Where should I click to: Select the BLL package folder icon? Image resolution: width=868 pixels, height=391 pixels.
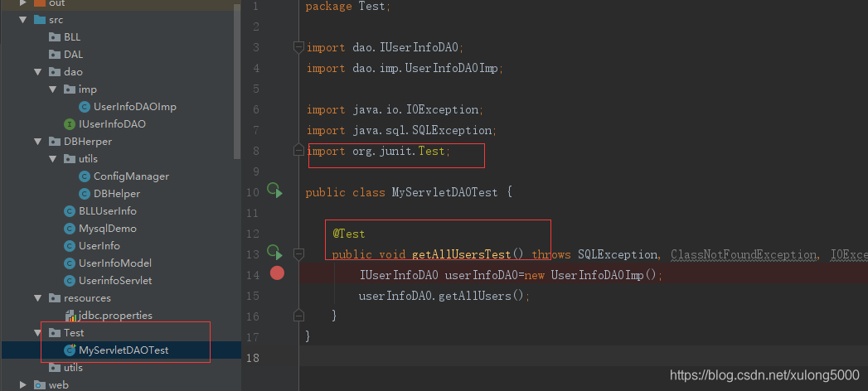(x=54, y=37)
